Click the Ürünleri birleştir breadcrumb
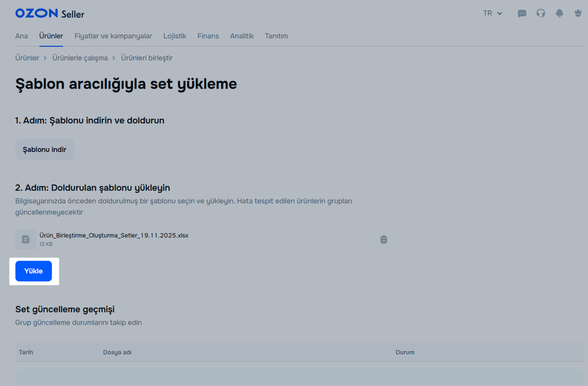This screenshot has width=588, height=386. (147, 58)
